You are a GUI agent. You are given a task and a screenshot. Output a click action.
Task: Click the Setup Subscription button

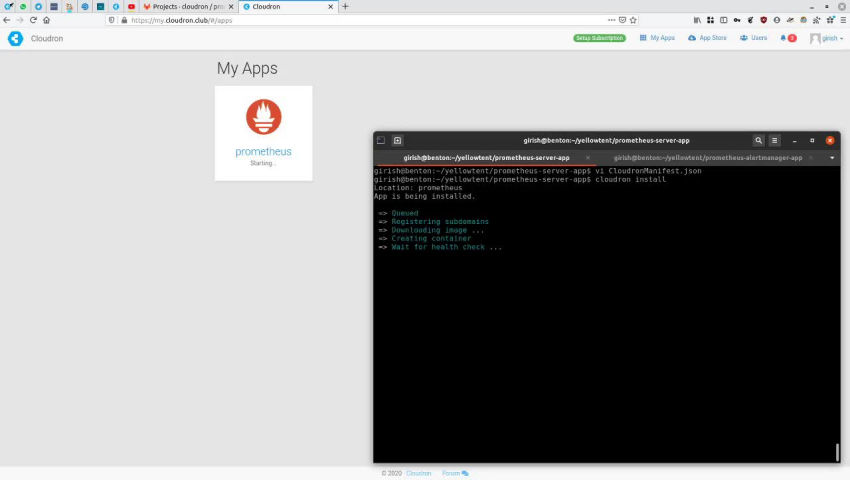599,38
